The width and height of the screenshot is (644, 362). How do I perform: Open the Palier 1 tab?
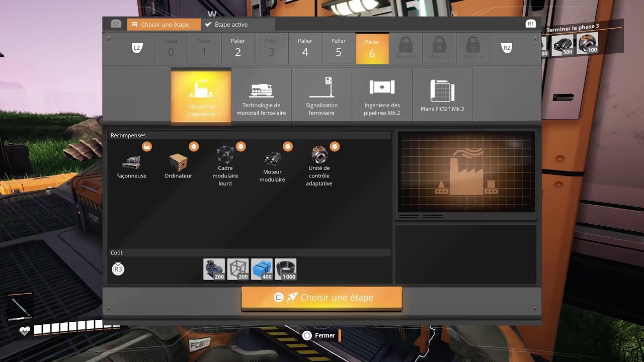[204, 48]
